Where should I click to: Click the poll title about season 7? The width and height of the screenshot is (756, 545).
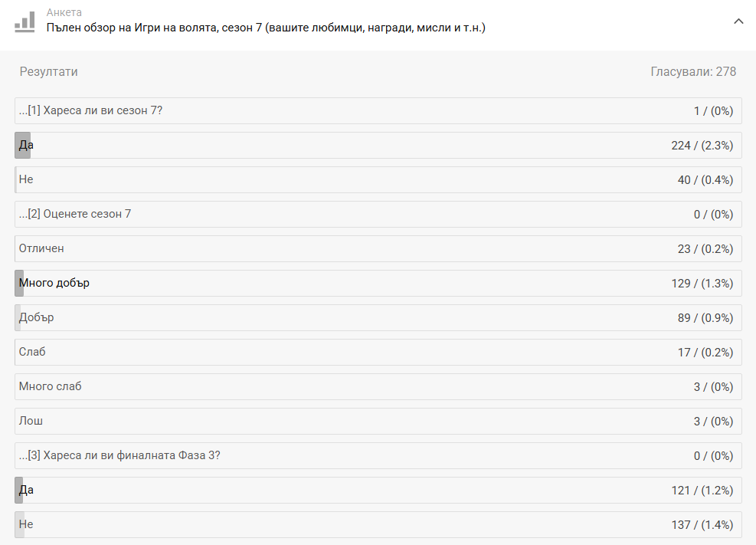pos(266,28)
